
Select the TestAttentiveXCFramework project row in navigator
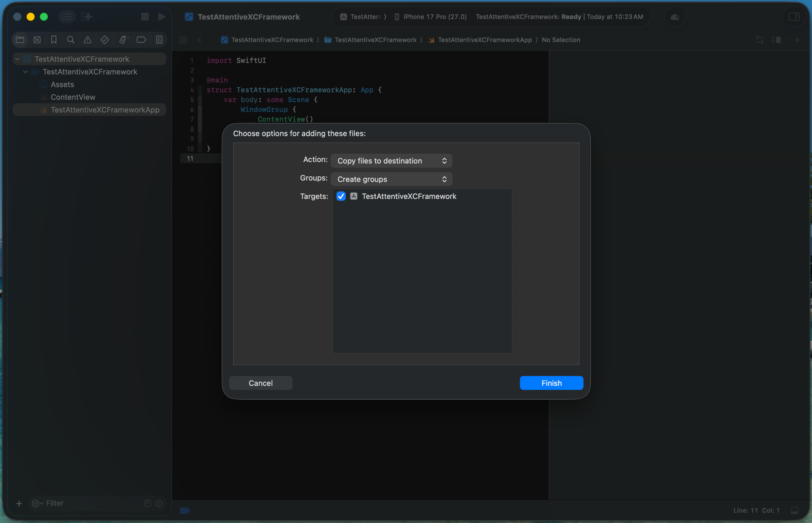click(89, 59)
